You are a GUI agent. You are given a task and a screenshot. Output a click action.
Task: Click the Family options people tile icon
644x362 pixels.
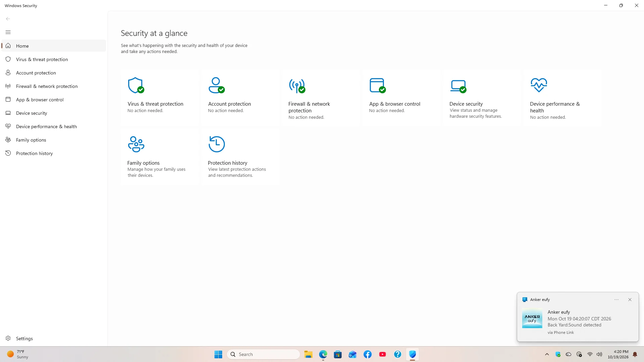(x=136, y=144)
